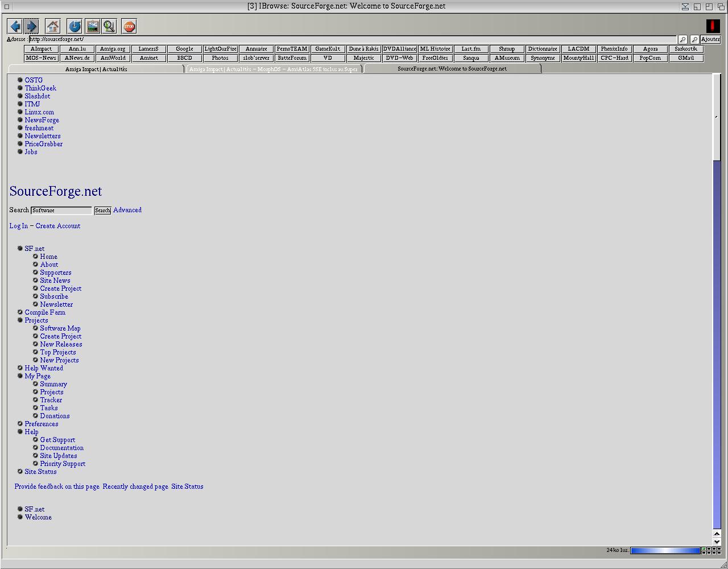Open the BBCD bookmark button
This screenshot has width=728, height=569.
(x=184, y=58)
